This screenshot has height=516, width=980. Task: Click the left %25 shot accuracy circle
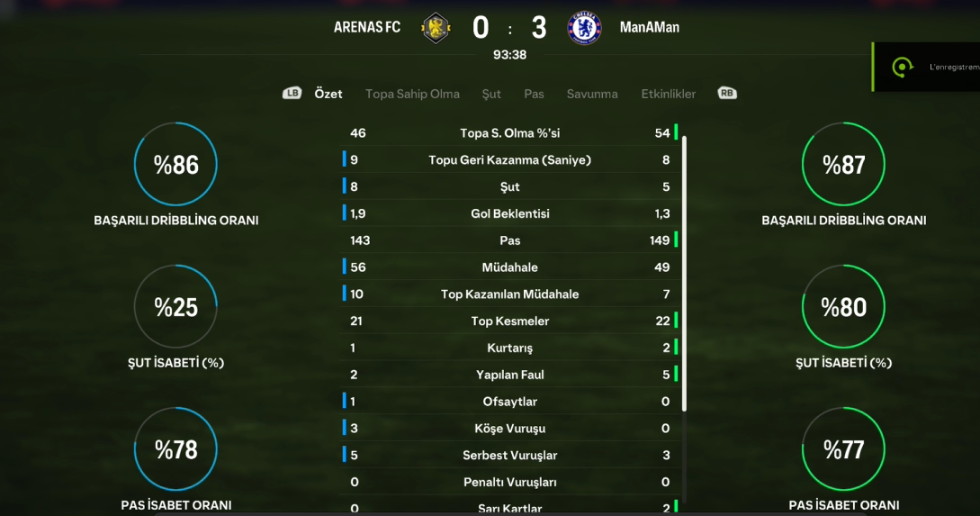coord(175,306)
